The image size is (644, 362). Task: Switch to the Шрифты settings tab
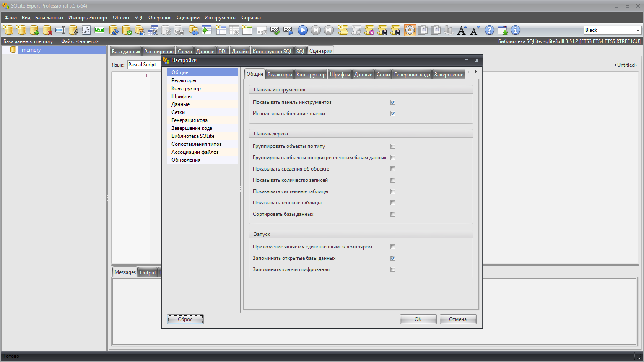(340, 75)
